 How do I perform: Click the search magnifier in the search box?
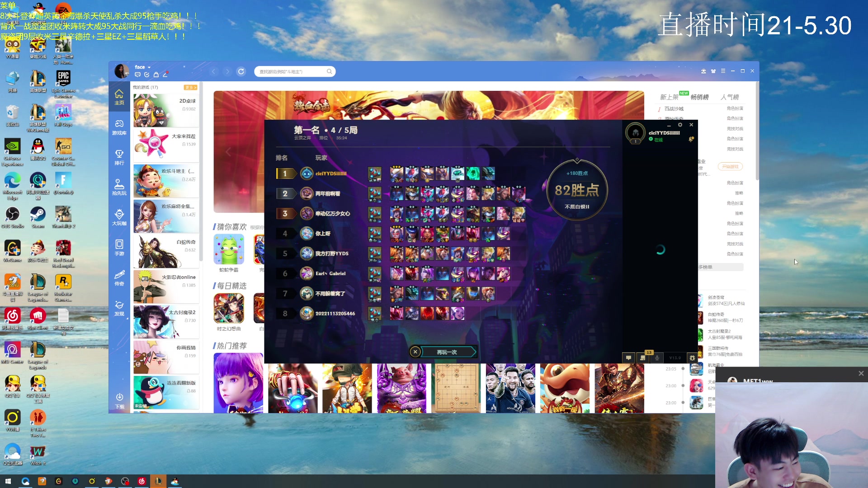pyautogui.click(x=329, y=71)
